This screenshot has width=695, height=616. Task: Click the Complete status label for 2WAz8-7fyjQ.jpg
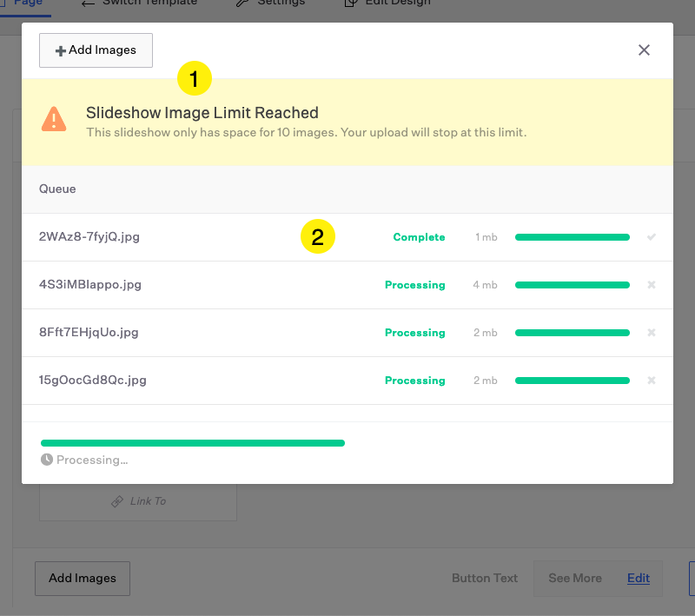419,237
